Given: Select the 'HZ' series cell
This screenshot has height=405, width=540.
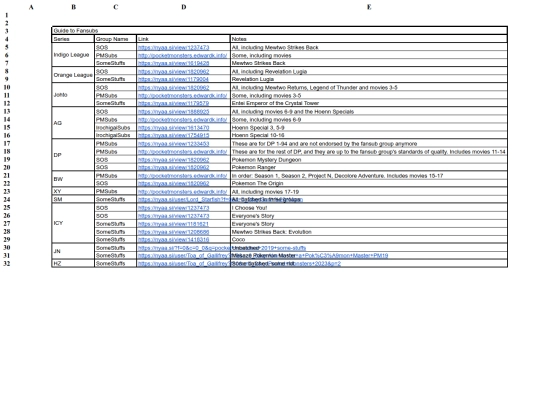Looking at the screenshot, I should (x=73, y=263).
